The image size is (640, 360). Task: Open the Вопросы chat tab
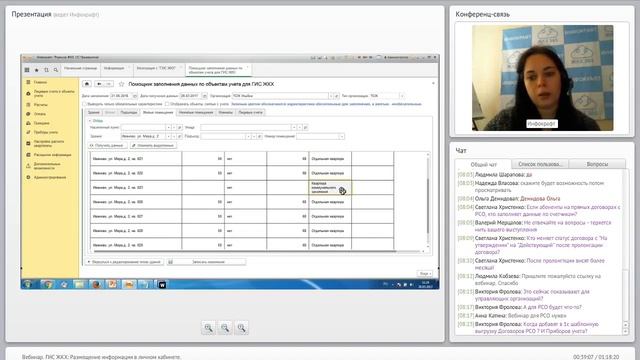pyautogui.click(x=597, y=164)
